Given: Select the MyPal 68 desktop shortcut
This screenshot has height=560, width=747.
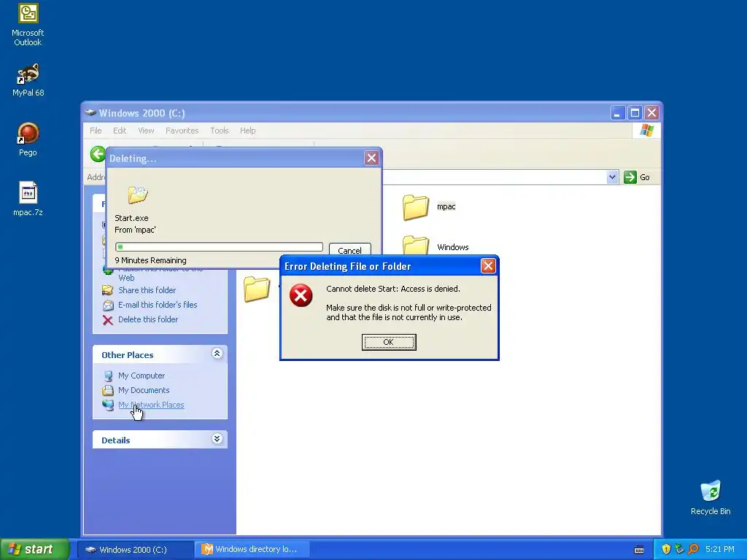Looking at the screenshot, I should pos(28,79).
